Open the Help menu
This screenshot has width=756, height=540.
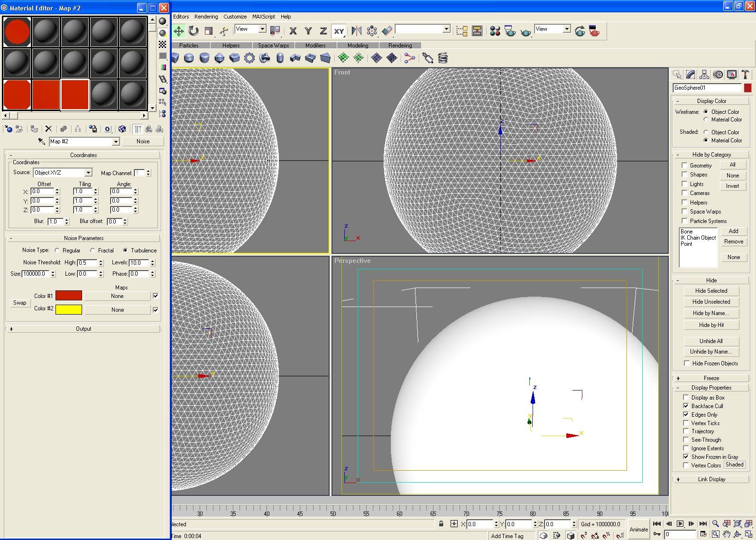click(286, 17)
